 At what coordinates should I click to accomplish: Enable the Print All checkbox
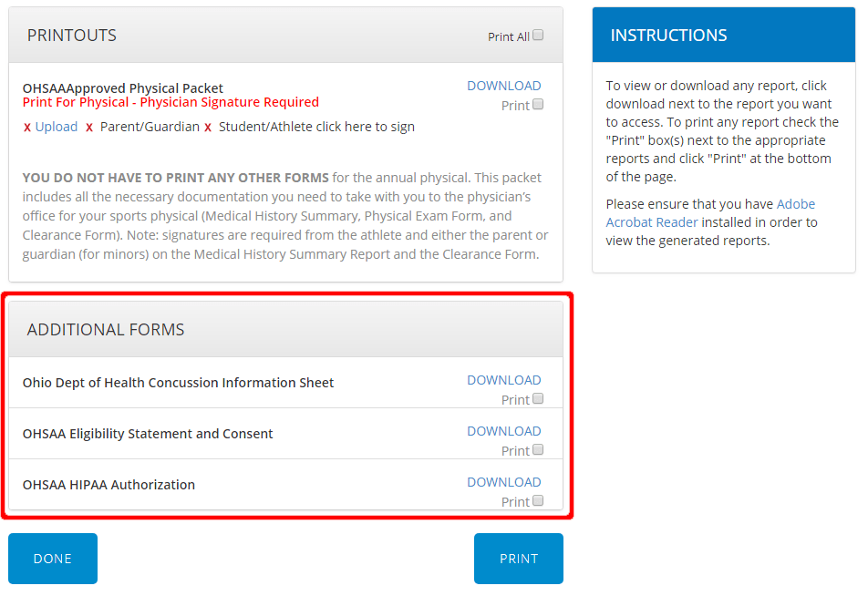click(x=538, y=34)
